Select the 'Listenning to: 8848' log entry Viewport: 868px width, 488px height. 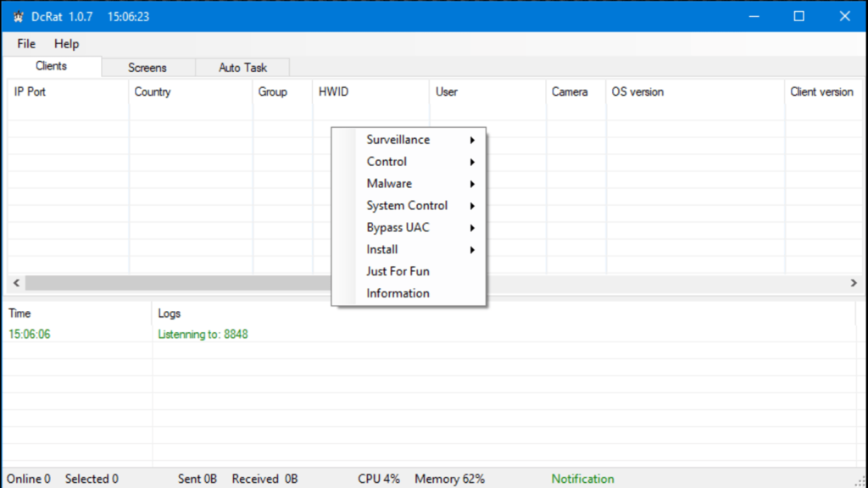(x=203, y=334)
